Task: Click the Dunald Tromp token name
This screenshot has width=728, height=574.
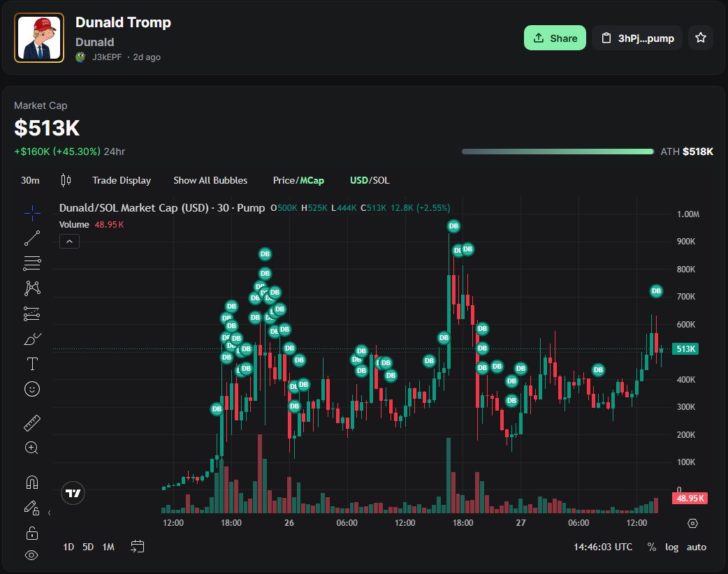Action: pos(123,22)
